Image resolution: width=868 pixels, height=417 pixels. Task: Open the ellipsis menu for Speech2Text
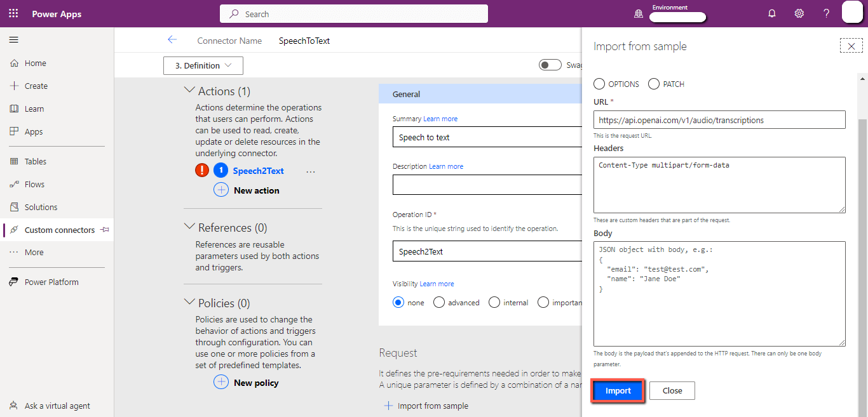click(x=311, y=171)
